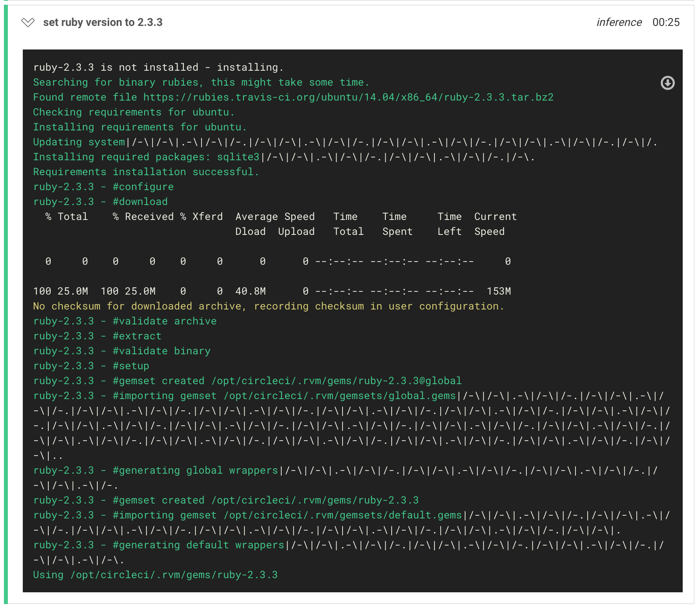Click 'Searching for binary rubies' log line
Image resolution: width=700 pixels, height=608 pixels.
(x=201, y=82)
